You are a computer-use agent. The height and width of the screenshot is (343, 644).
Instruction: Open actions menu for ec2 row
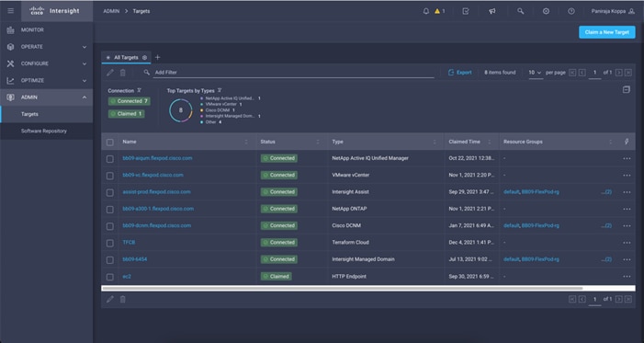click(x=627, y=277)
